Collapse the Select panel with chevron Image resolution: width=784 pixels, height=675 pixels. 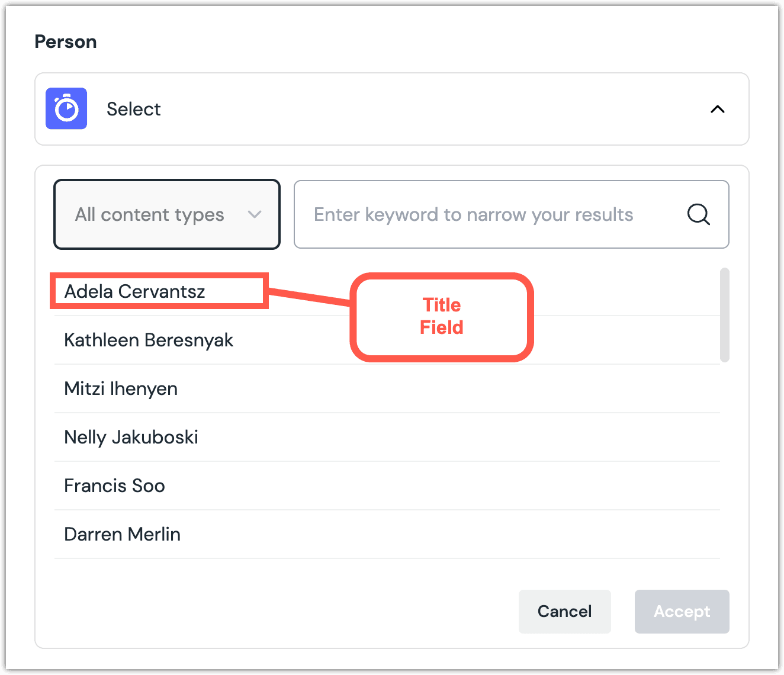(x=717, y=109)
